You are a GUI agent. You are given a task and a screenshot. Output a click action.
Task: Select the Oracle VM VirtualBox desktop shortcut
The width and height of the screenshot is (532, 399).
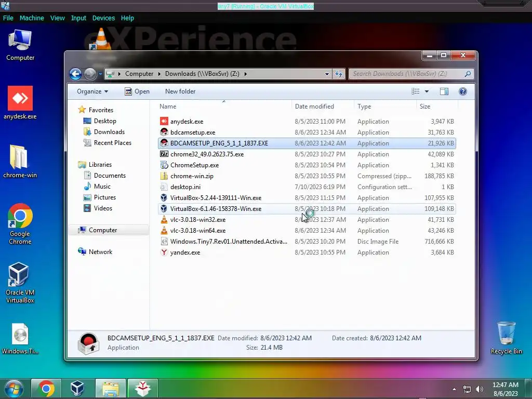point(20,282)
